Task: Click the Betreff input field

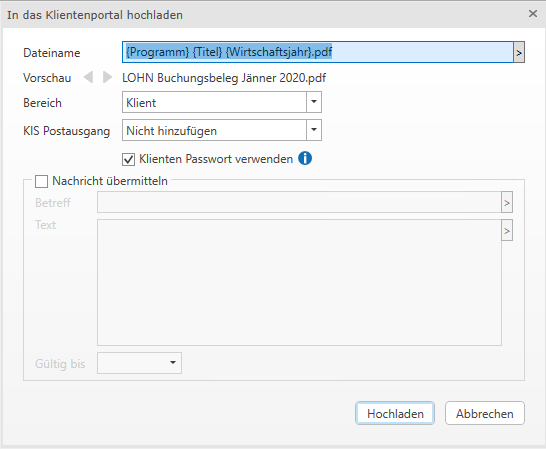Action: 299,202
